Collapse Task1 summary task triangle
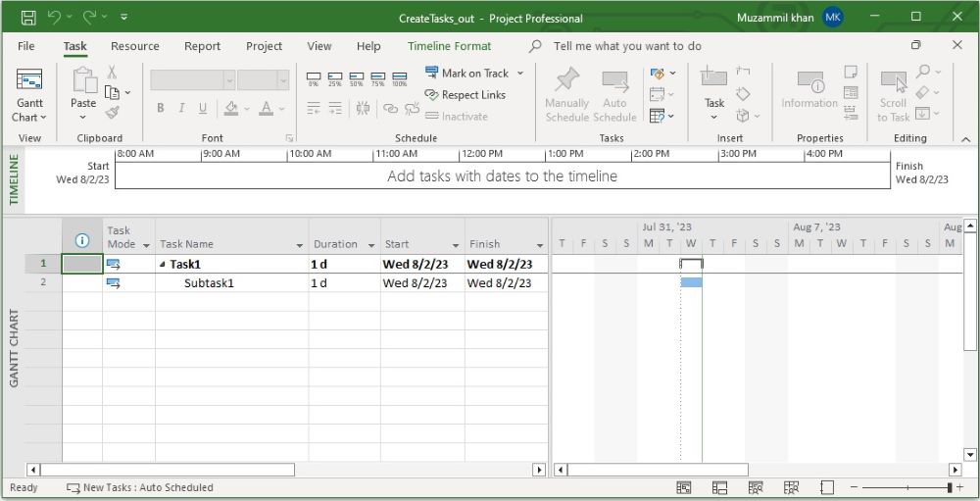 tap(163, 265)
